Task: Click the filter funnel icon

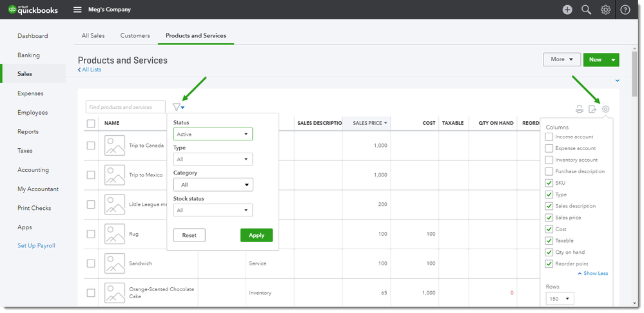Action: 177,107
